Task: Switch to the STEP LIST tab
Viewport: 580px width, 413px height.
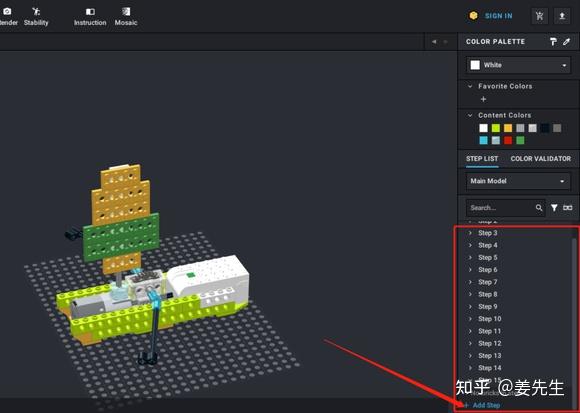Action: (482, 159)
